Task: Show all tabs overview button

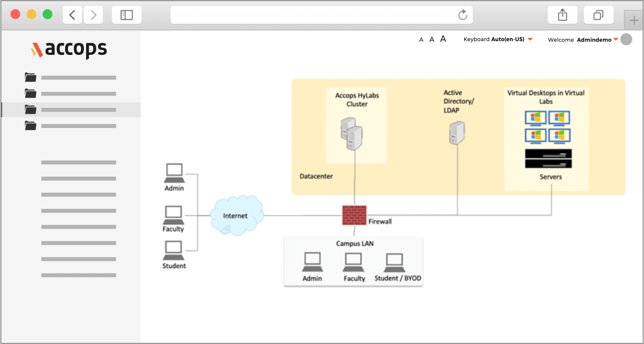Action: pyautogui.click(x=598, y=15)
